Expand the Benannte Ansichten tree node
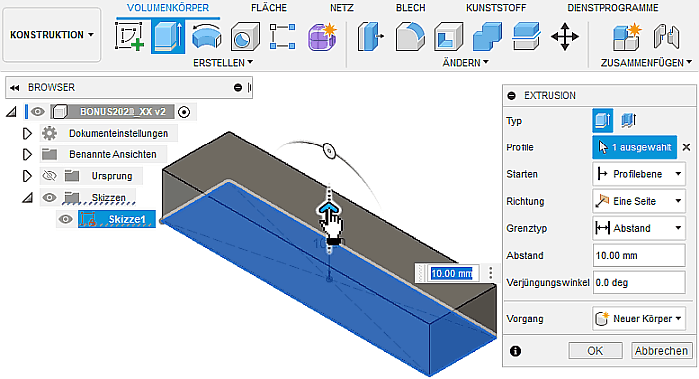The width and height of the screenshot is (699, 379). 27,154
